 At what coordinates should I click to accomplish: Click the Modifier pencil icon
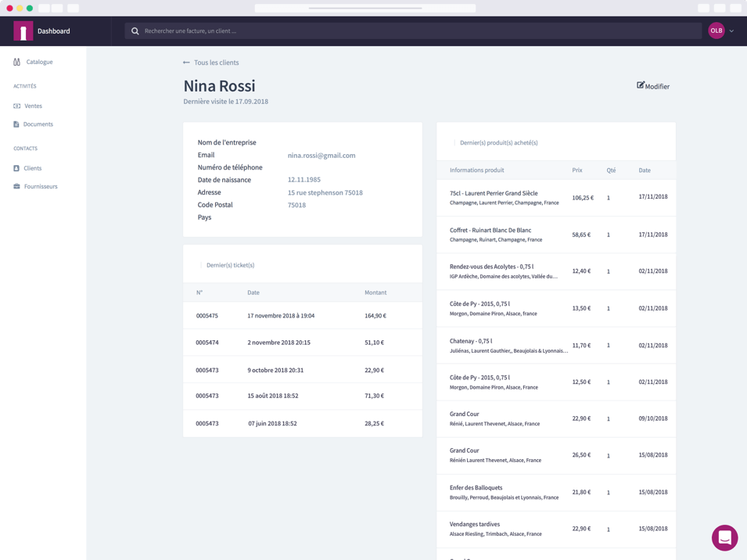point(639,86)
